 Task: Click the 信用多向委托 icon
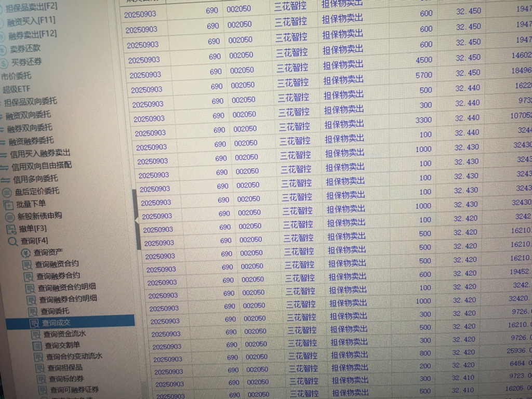coord(6,180)
